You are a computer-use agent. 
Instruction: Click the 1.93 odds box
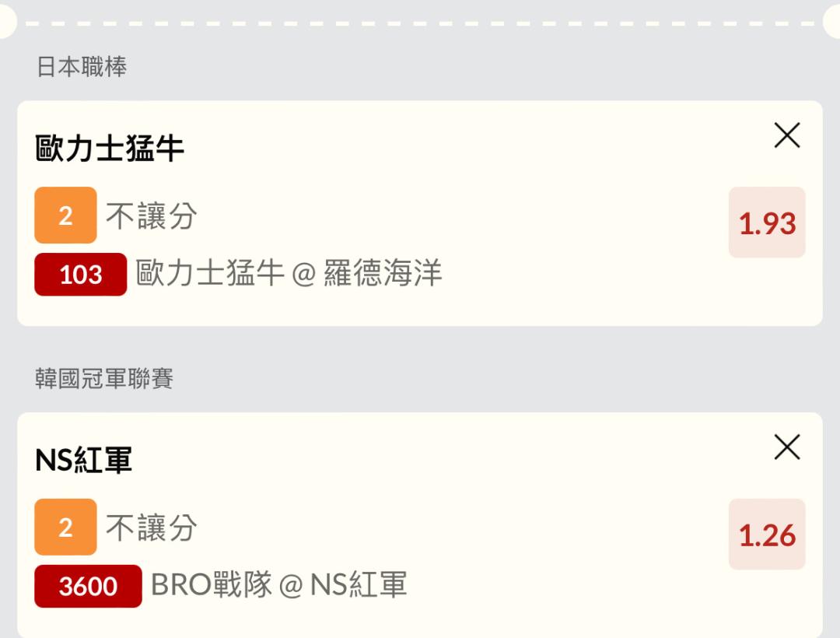coord(767,223)
